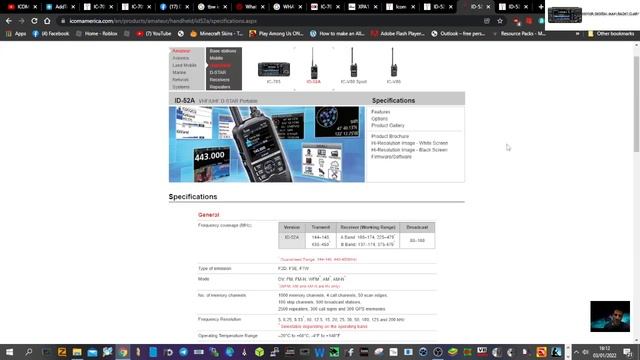Image resolution: width=640 pixels, height=360 pixels.
Task: Open Apps bookmark shortcut
Action: [16, 34]
